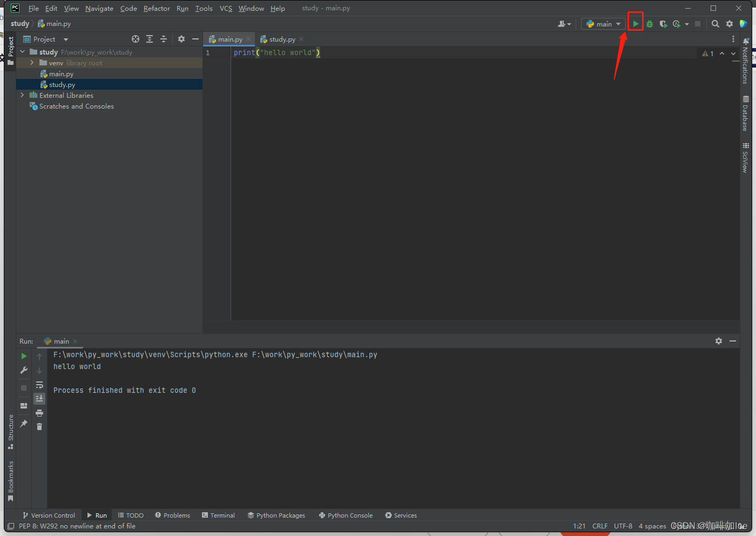This screenshot has width=756, height=536.
Task: Open the Terminal tool window
Action: point(218,515)
